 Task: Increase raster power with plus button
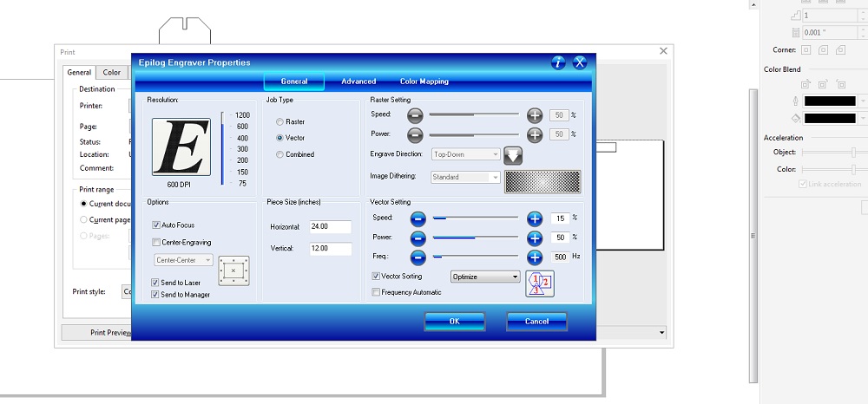point(534,134)
